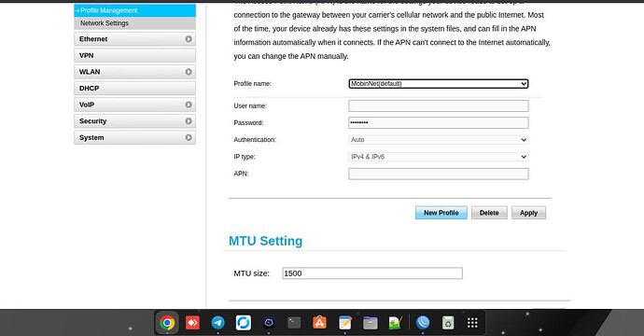Click the MTU size field showing 1500
The height and width of the screenshot is (336, 644).
(x=372, y=273)
